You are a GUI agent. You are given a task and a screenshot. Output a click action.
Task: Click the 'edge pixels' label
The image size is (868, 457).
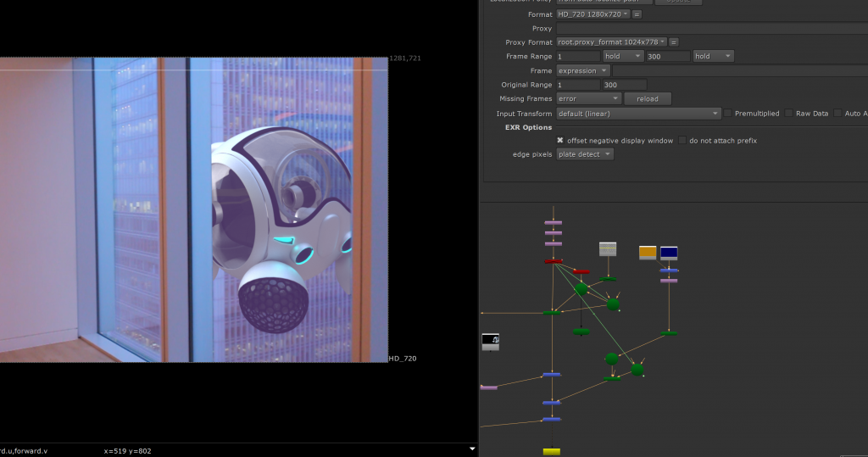[532, 154]
